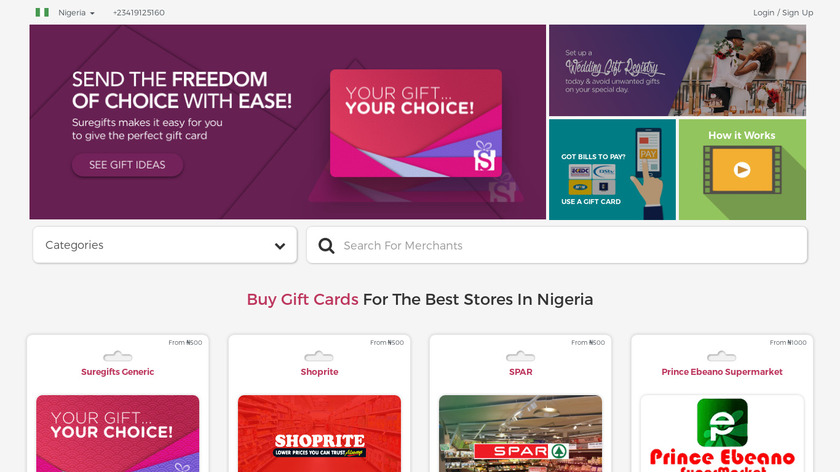This screenshot has height=472, width=840.
Task: Open the Prince Ebeano Supermarket title link
Action: (x=722, y=372)
